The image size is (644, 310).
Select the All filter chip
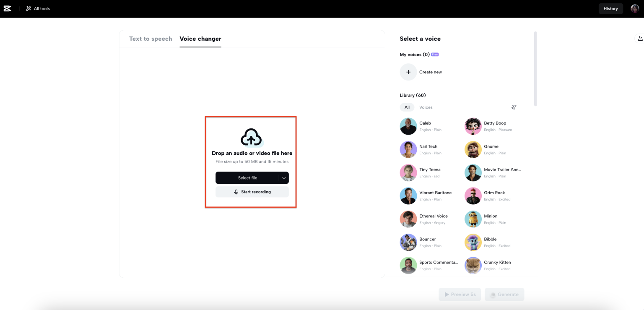pyautogui.click(x=407, y=107)
